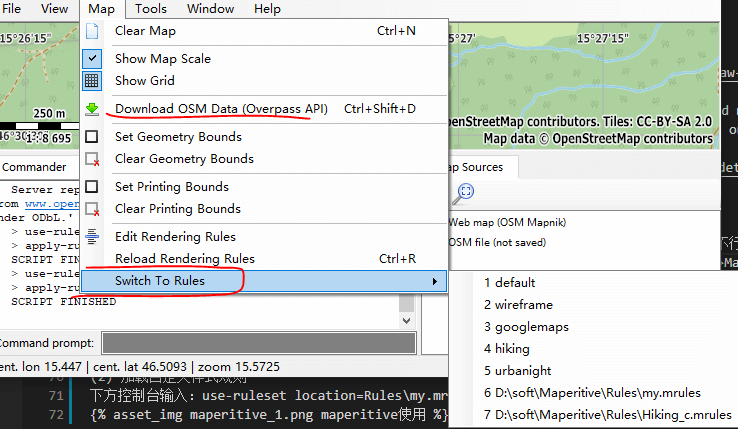
Task: Select the Map Sources tab
Action: tap(479, 167)
